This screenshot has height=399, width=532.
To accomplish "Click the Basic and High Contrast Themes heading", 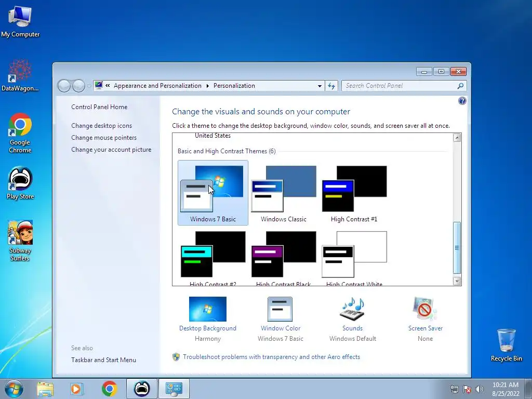I will pyautogui.click(x=227, y=151).
